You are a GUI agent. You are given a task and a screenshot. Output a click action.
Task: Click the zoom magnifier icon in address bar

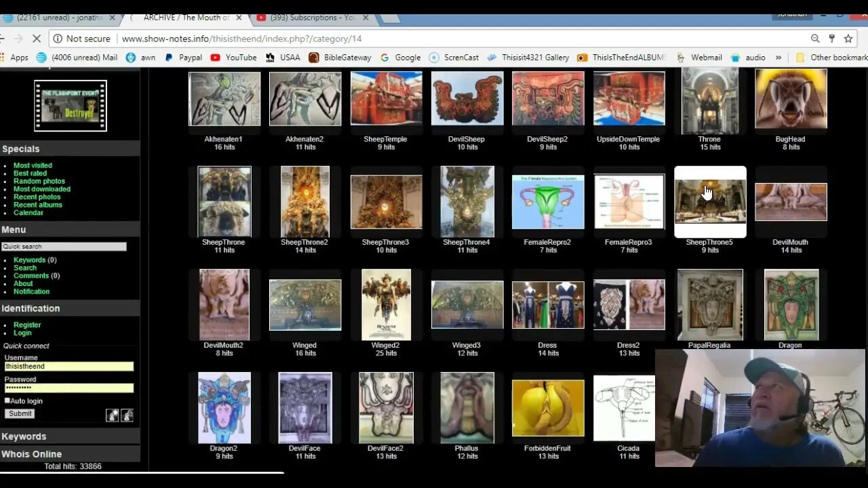click(815, 39)
